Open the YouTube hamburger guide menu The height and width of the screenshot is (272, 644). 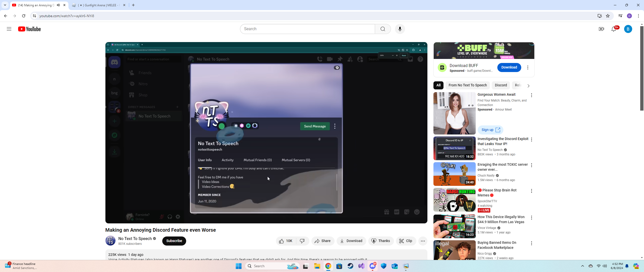click(x=9, y=29)
